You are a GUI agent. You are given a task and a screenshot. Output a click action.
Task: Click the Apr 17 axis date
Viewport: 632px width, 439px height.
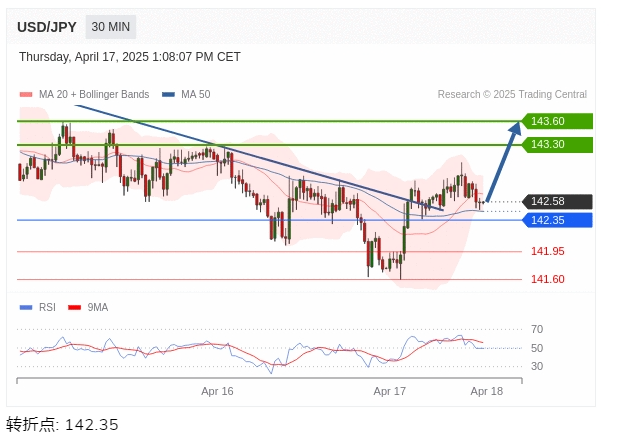point(389,391)
